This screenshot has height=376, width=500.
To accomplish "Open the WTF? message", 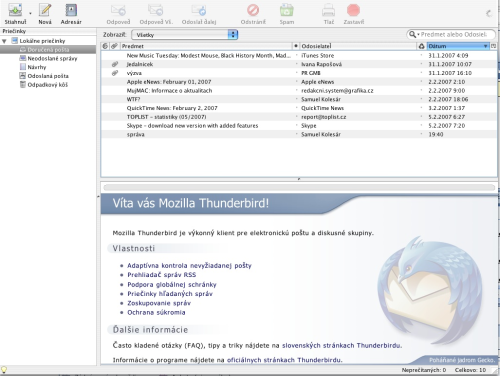I will coord(133,99).
